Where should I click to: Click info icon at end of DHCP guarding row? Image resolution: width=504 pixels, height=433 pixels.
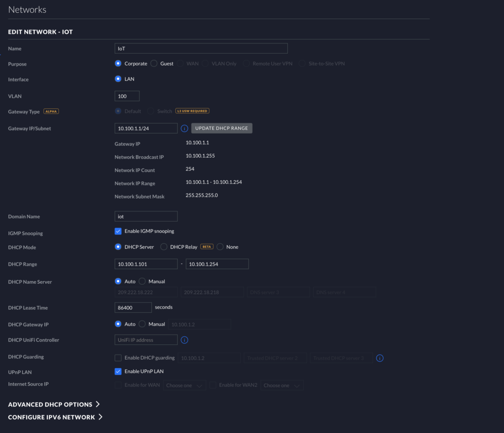[379, 358]
